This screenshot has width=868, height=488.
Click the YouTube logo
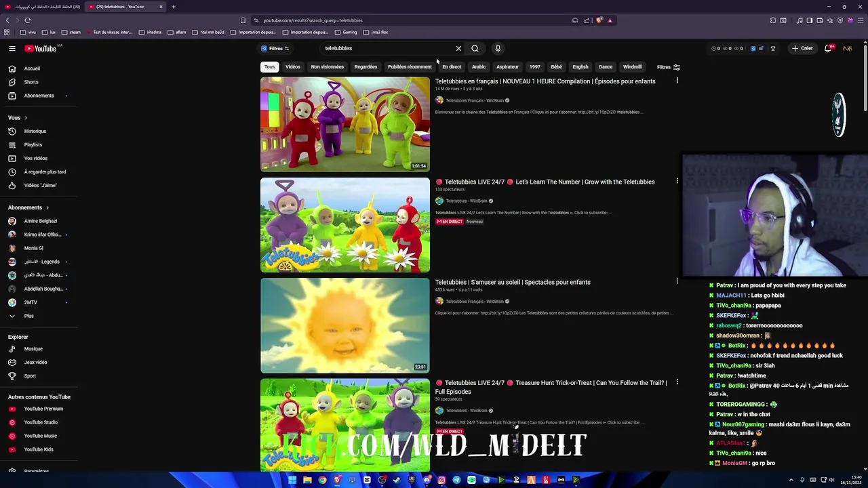coord(41,48)
